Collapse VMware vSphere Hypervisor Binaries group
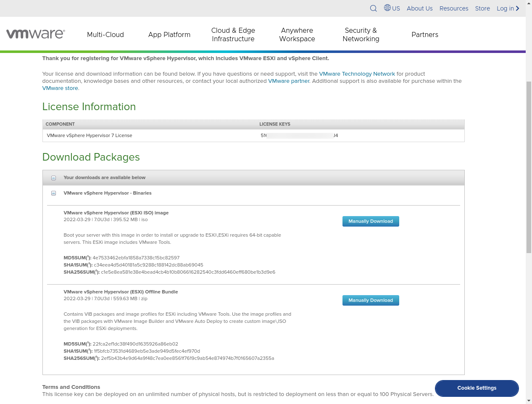532x404 pixels. tap(53, 193)
